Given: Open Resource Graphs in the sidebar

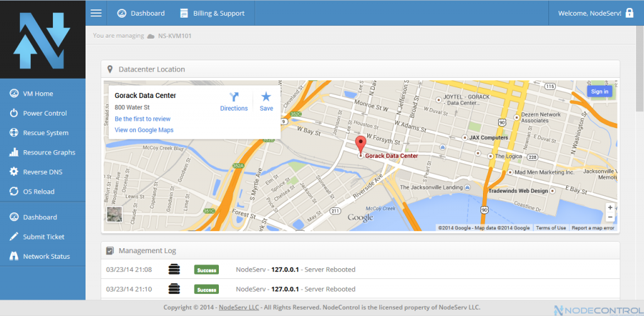Looking at the screenshot, I should 42,152.
